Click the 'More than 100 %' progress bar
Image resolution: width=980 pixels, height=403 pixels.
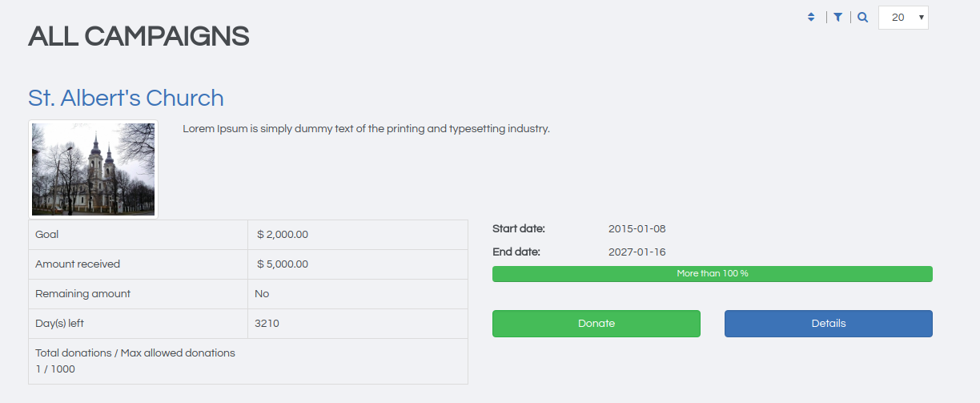(712, 274)
